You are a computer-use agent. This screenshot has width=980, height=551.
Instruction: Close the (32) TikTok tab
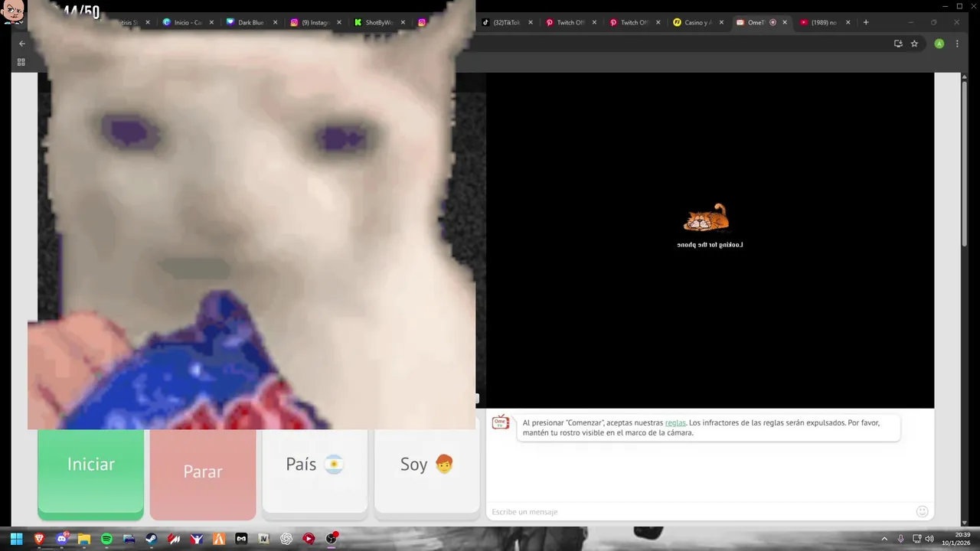531,22
